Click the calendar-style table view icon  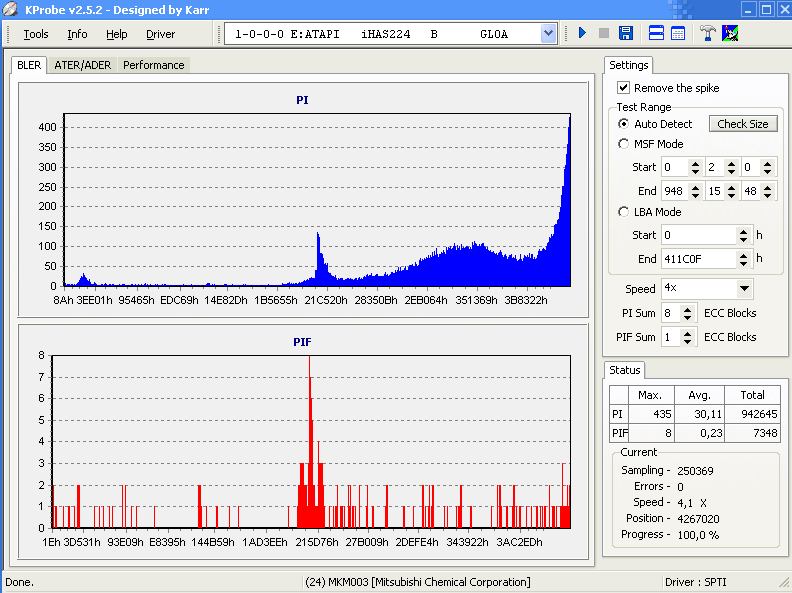coord(678,33)
